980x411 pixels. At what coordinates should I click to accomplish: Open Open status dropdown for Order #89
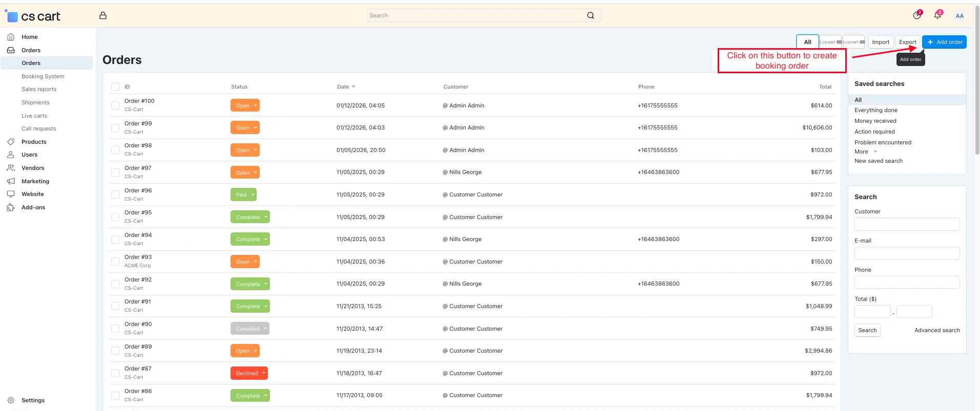[245, 351]
